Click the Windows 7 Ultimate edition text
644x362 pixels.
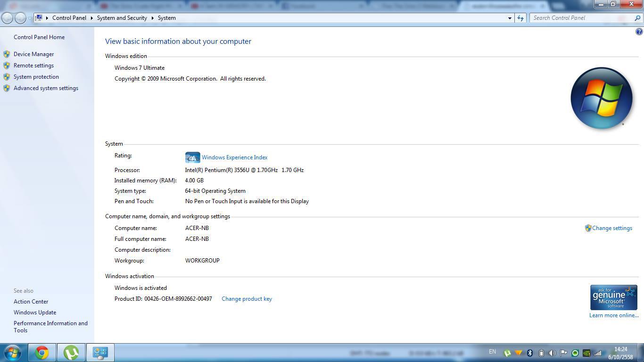click(140, 68)
